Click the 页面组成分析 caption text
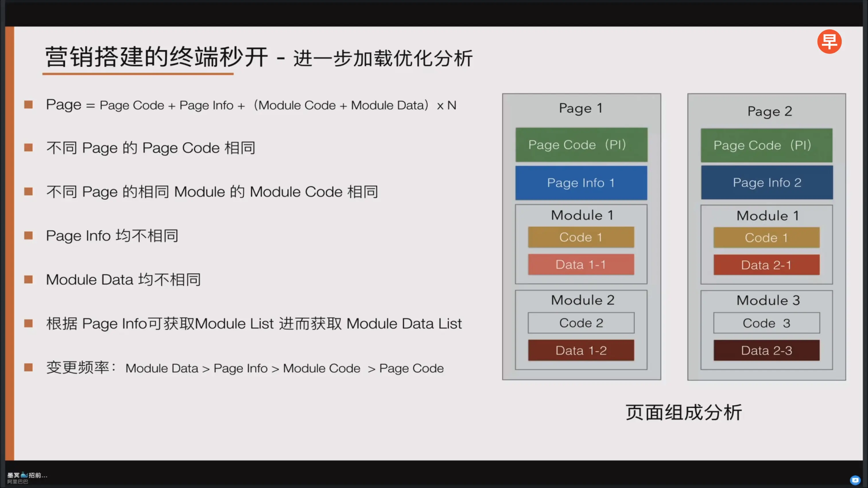Image resolution: width=868 pixels, height=488 pixels. pyautogui.click(x=683, y=412)
